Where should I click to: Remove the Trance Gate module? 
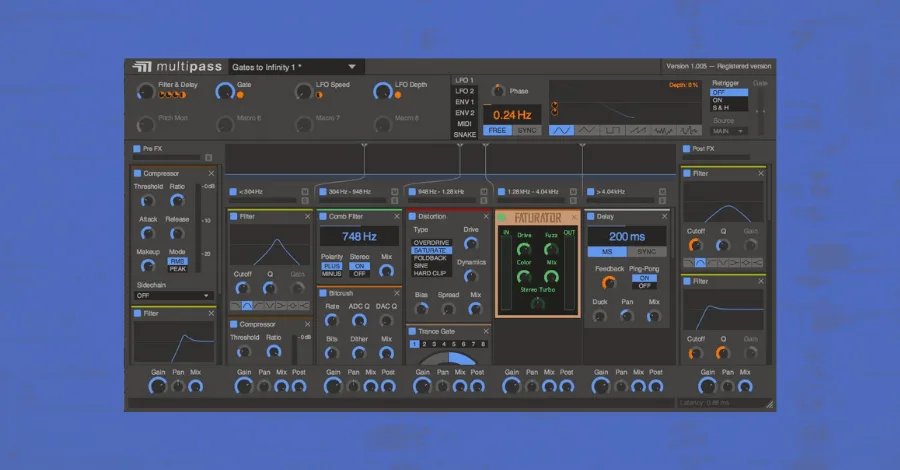tap(486, 331)
